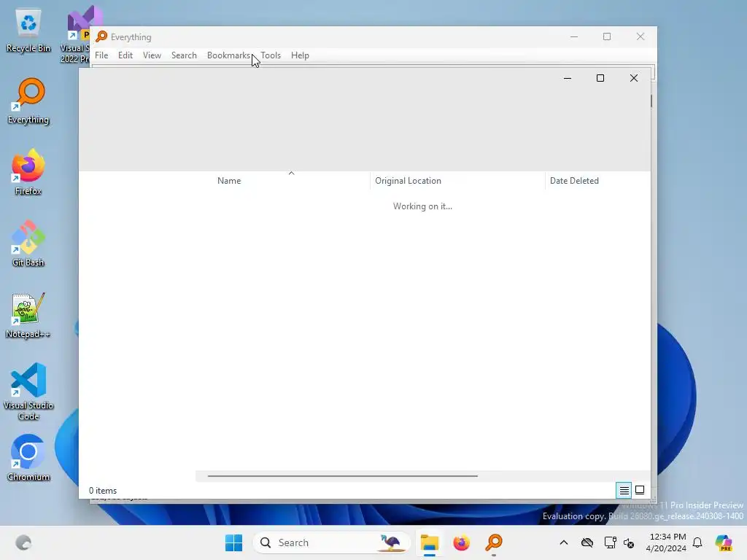Open the notifications bell icon
Screen dimensions: 747x560
point(697,542)
